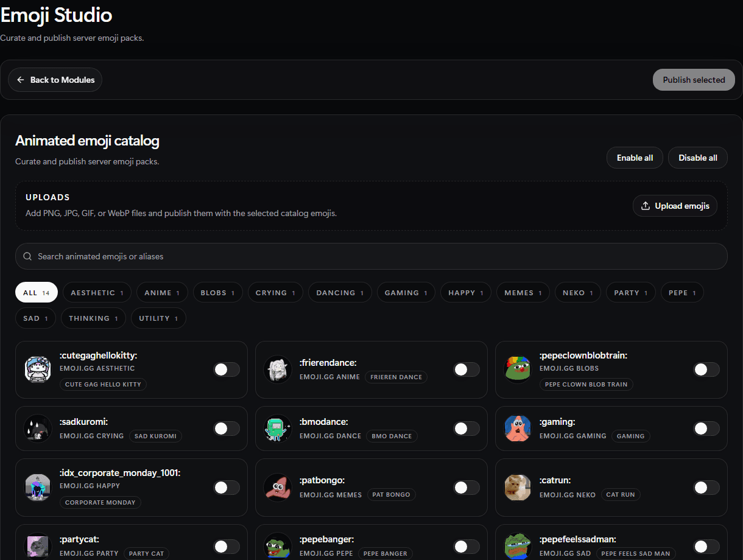This screenshot has height=560, width=743.
Task: Click the FRIEREN DANCE alias tag
Action: (x=396, y=377)
